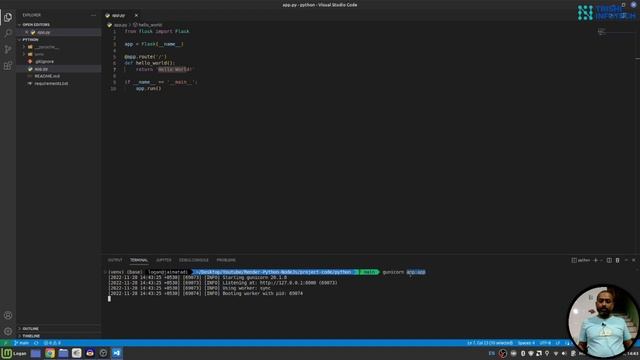Click the network tray icon
640x360 pixels.
tap(556, 353)
